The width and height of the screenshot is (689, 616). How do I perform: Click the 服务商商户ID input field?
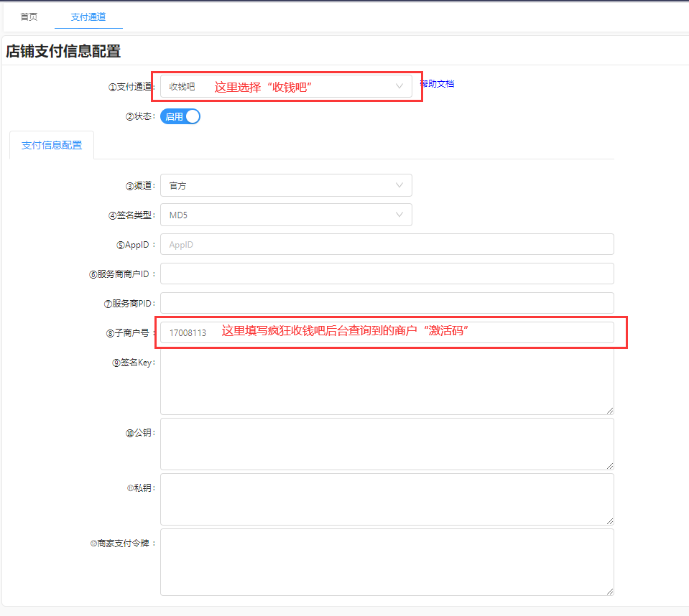pos(387,274)
